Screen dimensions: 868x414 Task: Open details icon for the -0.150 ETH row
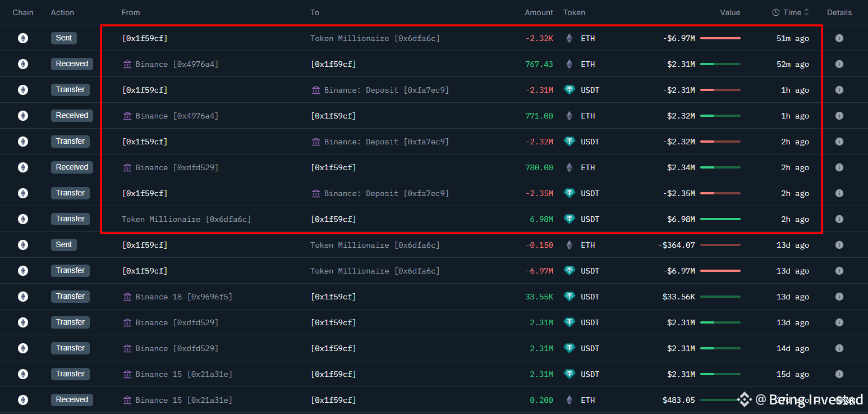pyautogui.click(x=839, y=245)
